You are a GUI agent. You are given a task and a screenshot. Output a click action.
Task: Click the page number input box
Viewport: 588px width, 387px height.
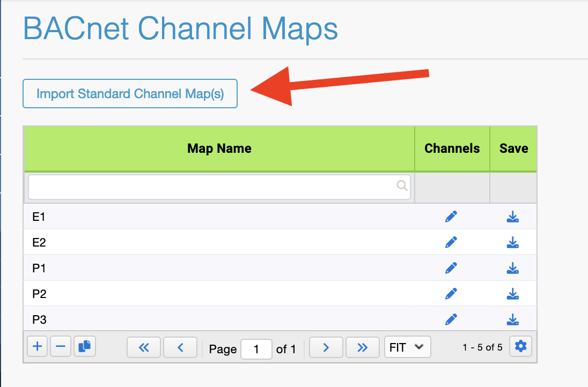click(x=256, y=349)
